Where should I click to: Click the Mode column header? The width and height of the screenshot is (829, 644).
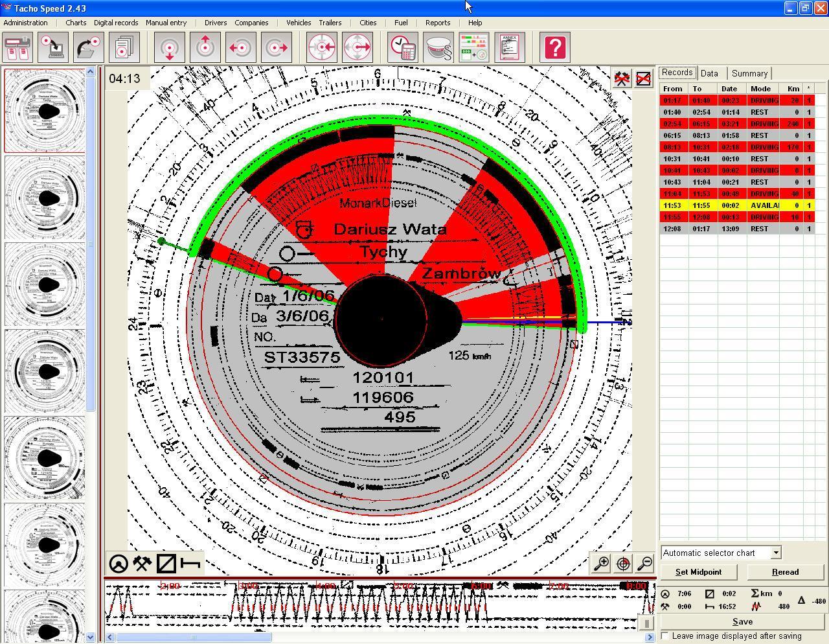coord(764,89)
